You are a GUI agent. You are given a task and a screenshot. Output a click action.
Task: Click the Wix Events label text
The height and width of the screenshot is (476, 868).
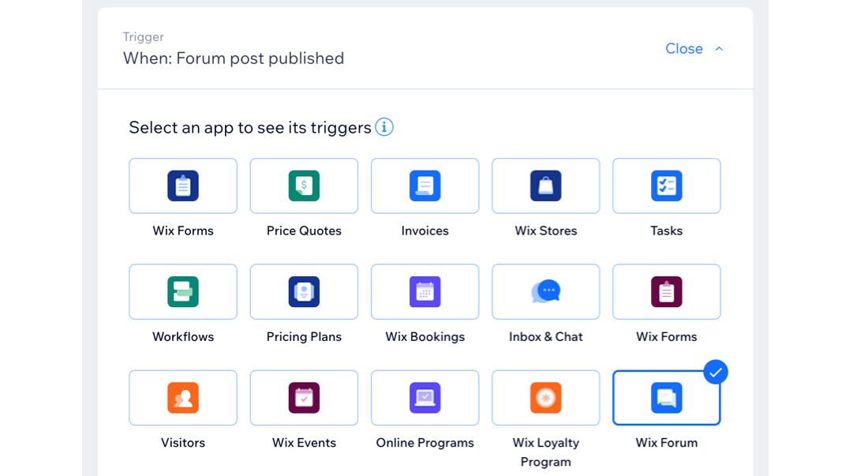pyautogui.click(x=304, y=443)
